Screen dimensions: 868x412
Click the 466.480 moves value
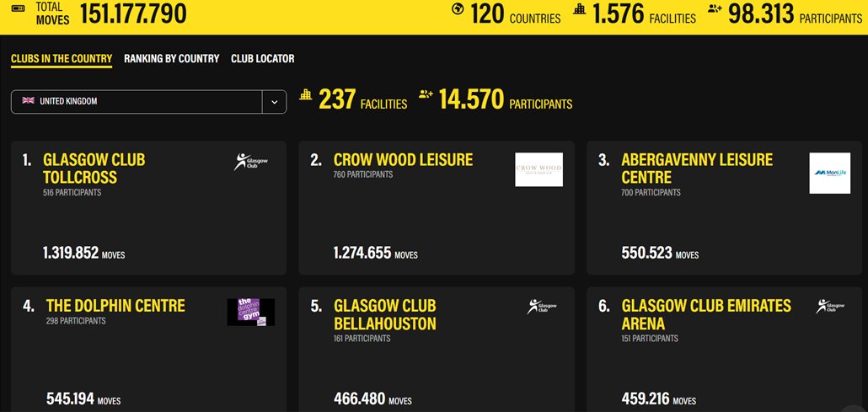click(360, 399)
